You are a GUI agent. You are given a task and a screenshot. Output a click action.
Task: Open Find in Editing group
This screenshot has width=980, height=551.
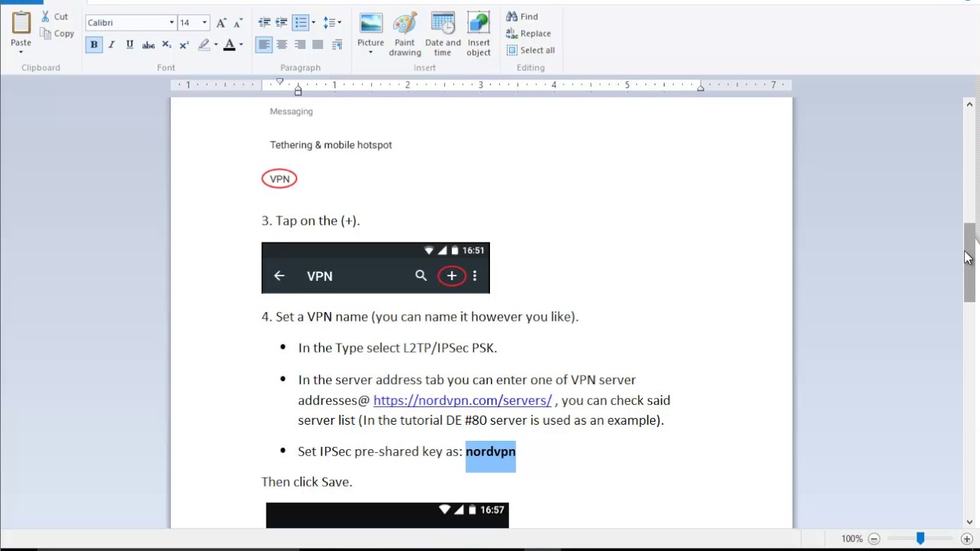pyautogui.click(x=522, y=17)
